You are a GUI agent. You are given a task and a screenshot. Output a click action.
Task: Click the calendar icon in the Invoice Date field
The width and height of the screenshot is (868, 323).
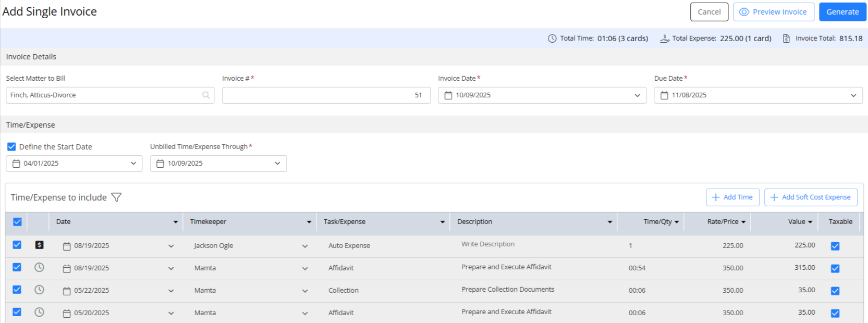(448, 95)
